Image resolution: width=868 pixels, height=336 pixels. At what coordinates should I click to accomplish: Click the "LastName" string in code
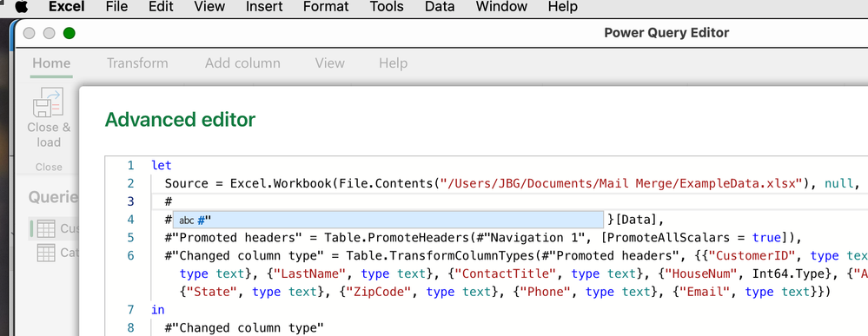(x=310, y=274)
